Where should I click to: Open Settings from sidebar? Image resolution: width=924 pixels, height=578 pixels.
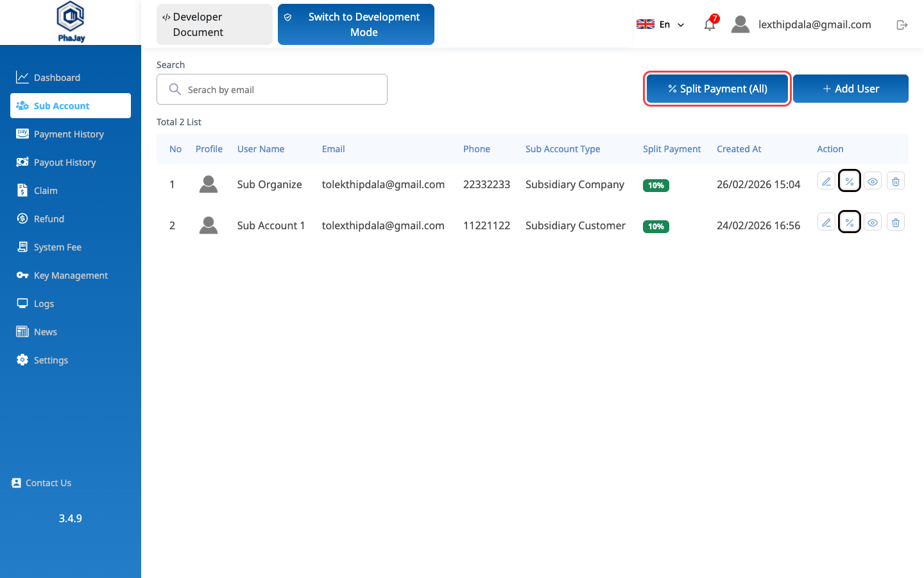[71, 360]
